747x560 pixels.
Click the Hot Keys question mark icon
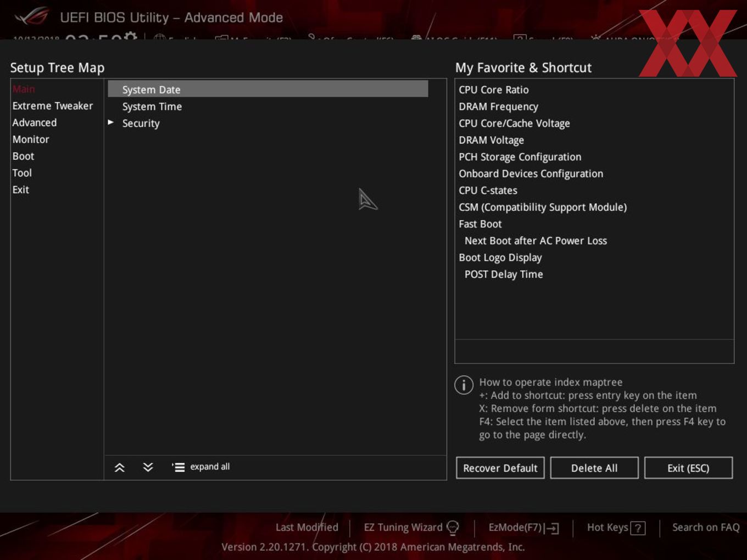(638, 529)
